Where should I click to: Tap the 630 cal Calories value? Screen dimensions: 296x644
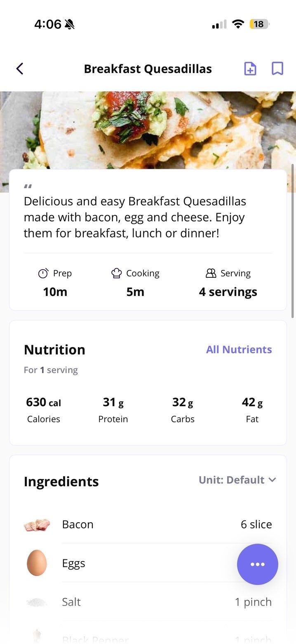pos(43,402)
